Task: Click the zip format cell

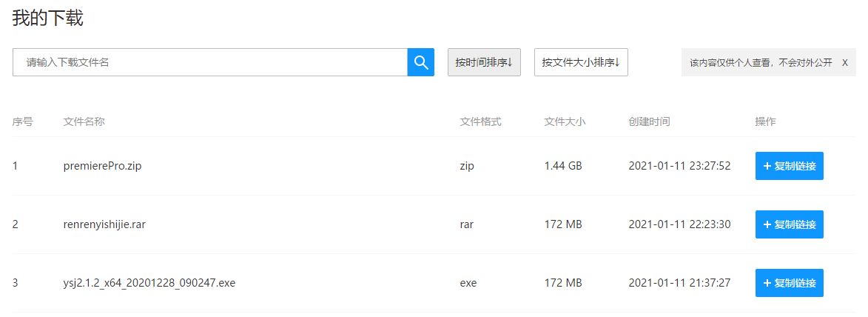Action: tap(467, 166)
